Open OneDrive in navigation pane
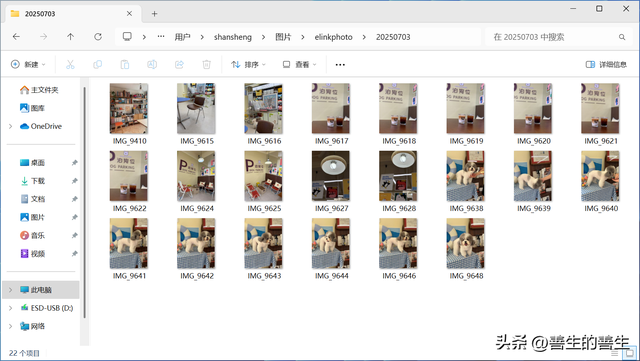This screenshot has height=361, width=640. (x=41, y=126)
